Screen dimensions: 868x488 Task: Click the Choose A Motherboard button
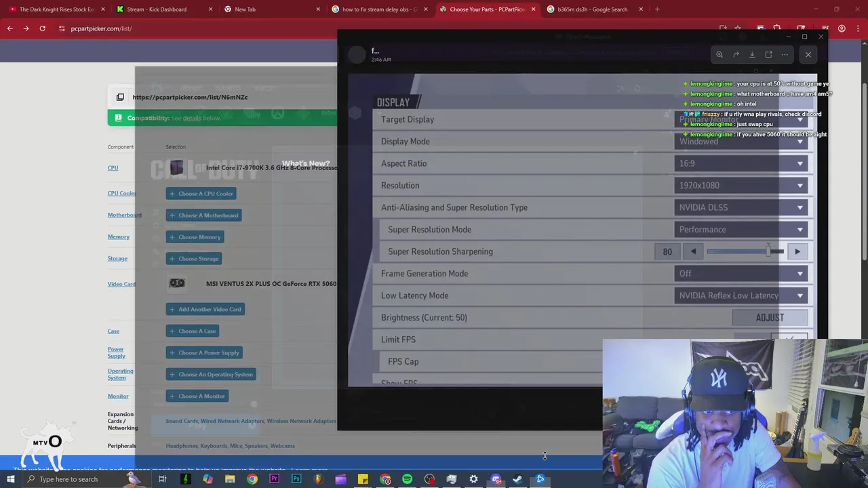(x=204, y=216)
